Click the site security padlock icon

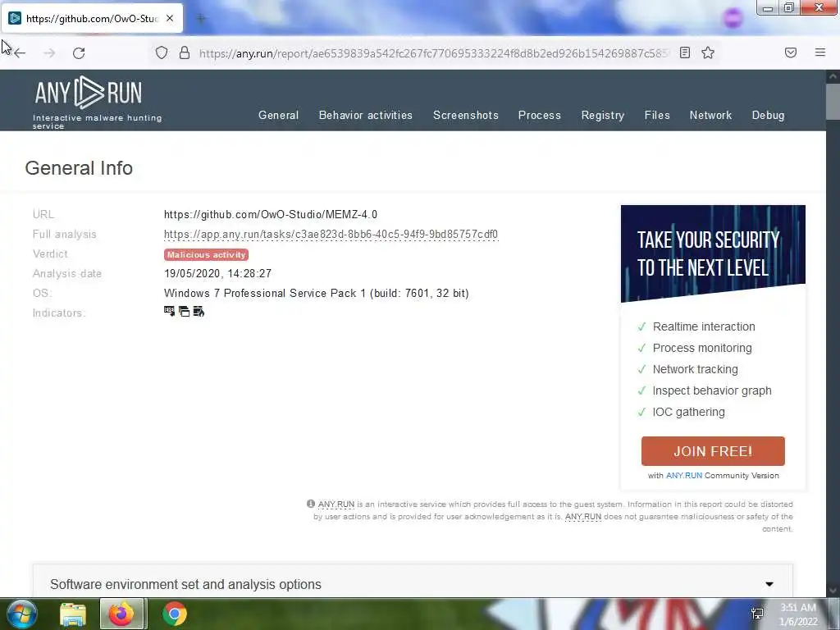[185, 52]
